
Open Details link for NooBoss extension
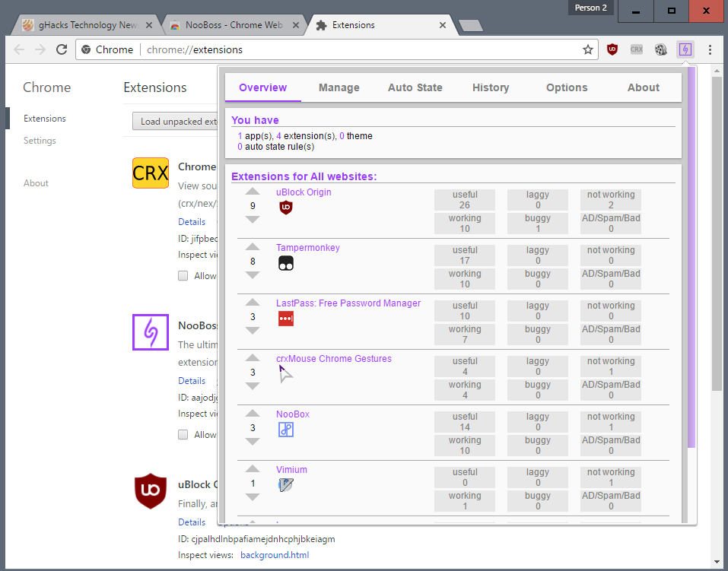click(x=191, y=381)
